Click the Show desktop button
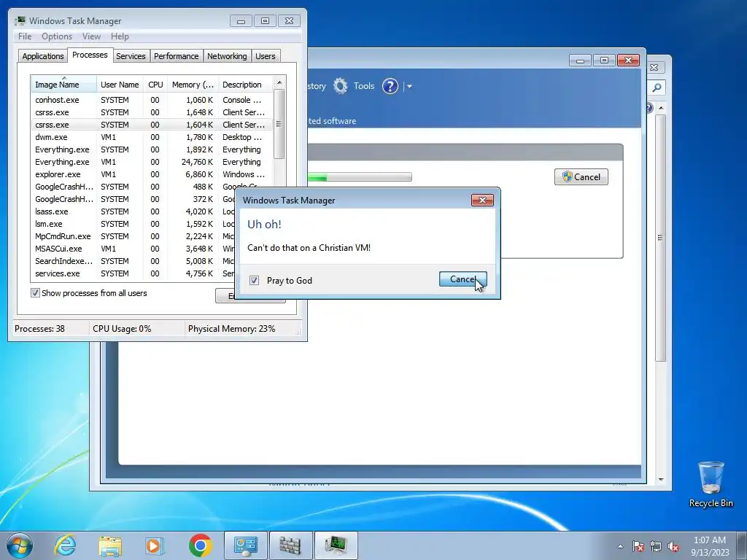The height and width of the screenshot is (560, 747). (x=742, y=545)
